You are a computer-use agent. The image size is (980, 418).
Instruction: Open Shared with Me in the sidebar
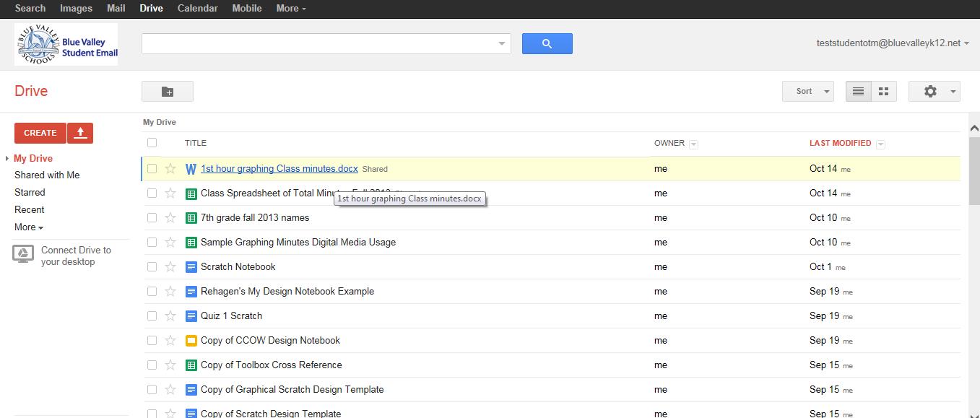tap(47, 175)
